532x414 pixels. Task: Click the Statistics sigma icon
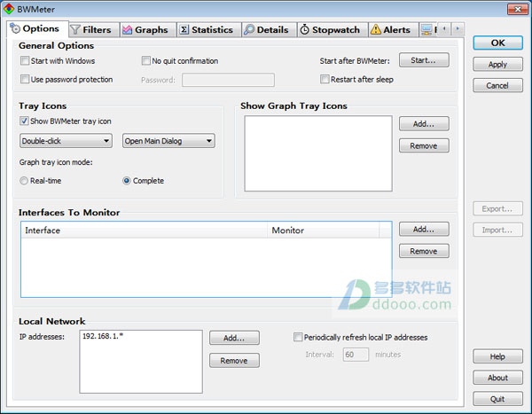[184, 30]
